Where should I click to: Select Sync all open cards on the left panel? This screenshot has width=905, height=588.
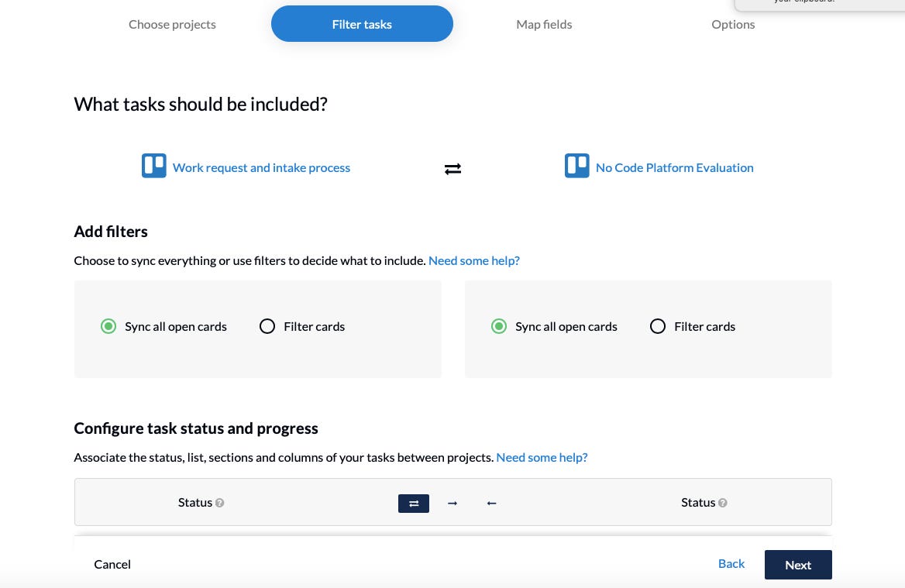coord(109,326)
